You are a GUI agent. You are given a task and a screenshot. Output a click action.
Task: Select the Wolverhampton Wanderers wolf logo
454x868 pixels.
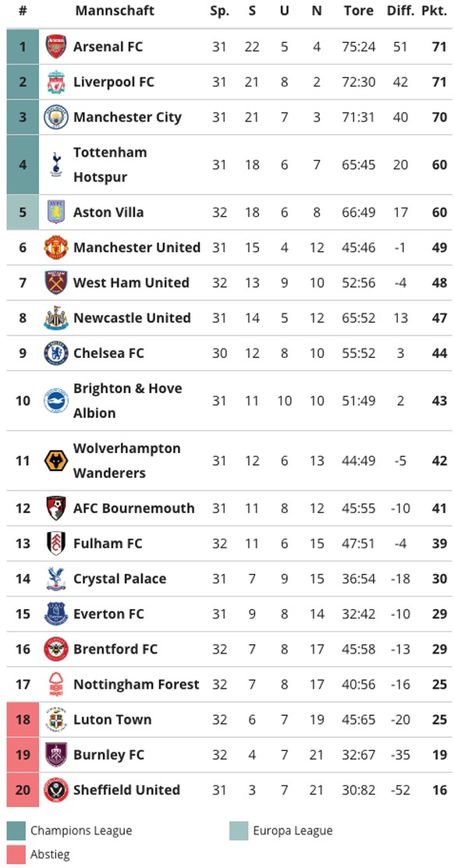click(56, 461)
